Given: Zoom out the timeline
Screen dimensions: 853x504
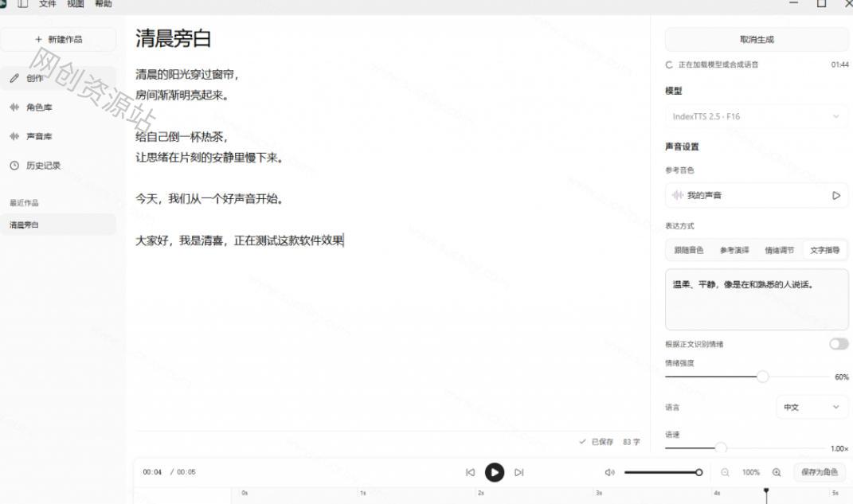Looking at the screenshot, I should coord(725,472).
